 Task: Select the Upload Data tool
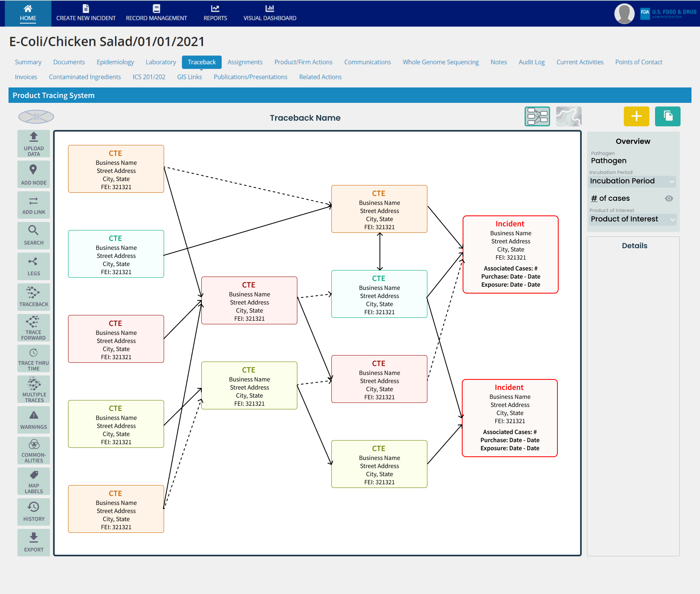(34, 144)
